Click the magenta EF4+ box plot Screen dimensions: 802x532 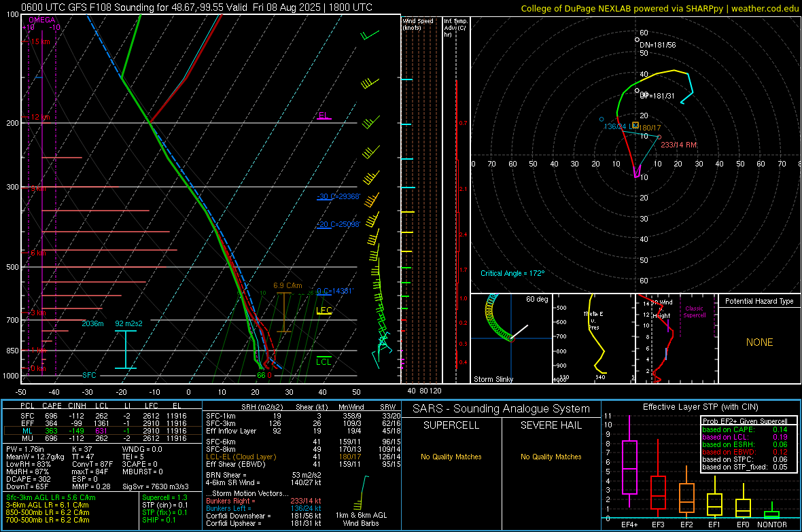click(x=629, y=462)
